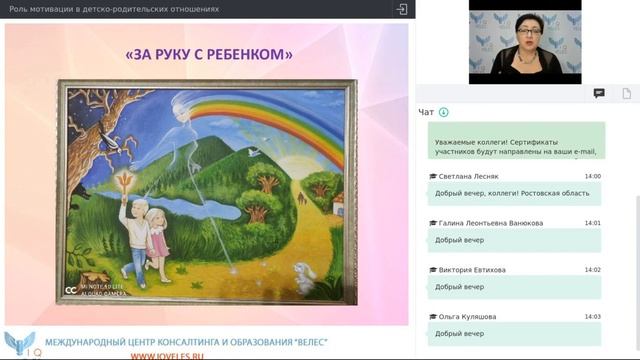
Task: Click the 14:01 timestamp in chat
Action: click(x=593, y=223)
